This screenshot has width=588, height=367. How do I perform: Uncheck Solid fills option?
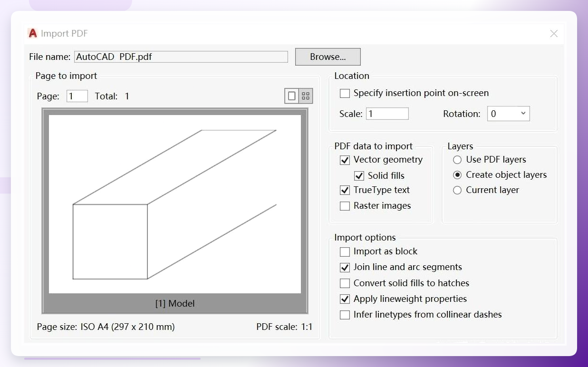point(359,176)
